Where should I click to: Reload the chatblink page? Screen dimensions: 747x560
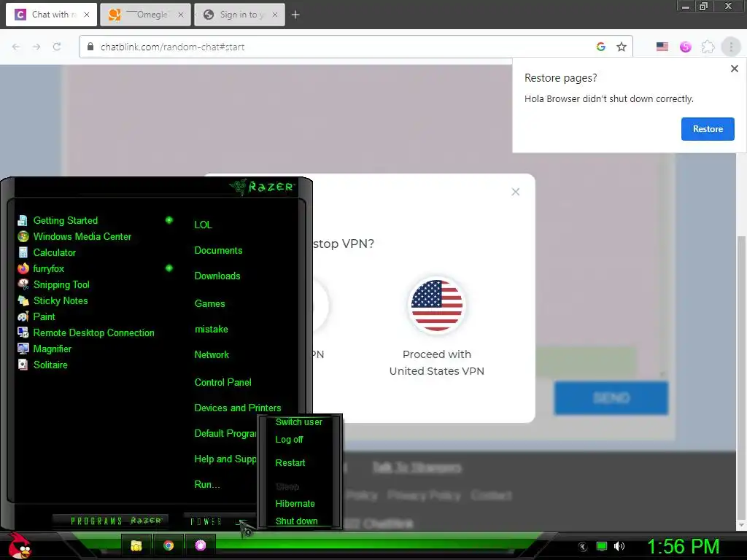(57, 47)
